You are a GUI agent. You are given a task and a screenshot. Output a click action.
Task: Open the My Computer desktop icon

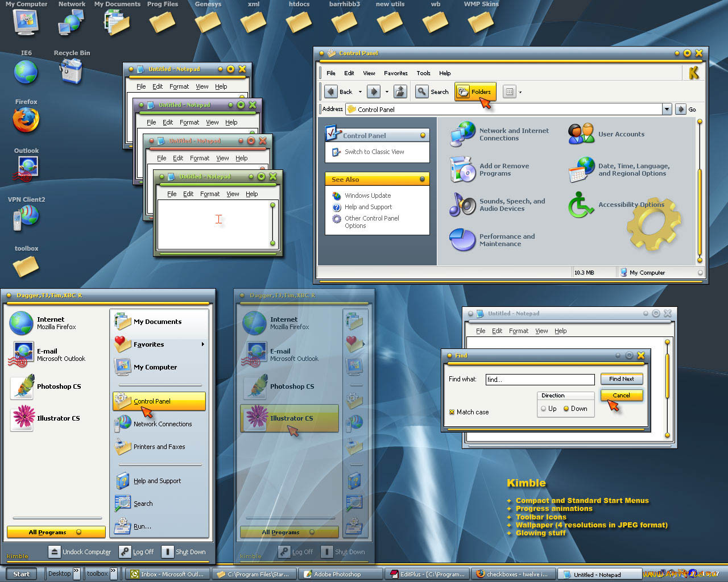(x=26, y=22)
